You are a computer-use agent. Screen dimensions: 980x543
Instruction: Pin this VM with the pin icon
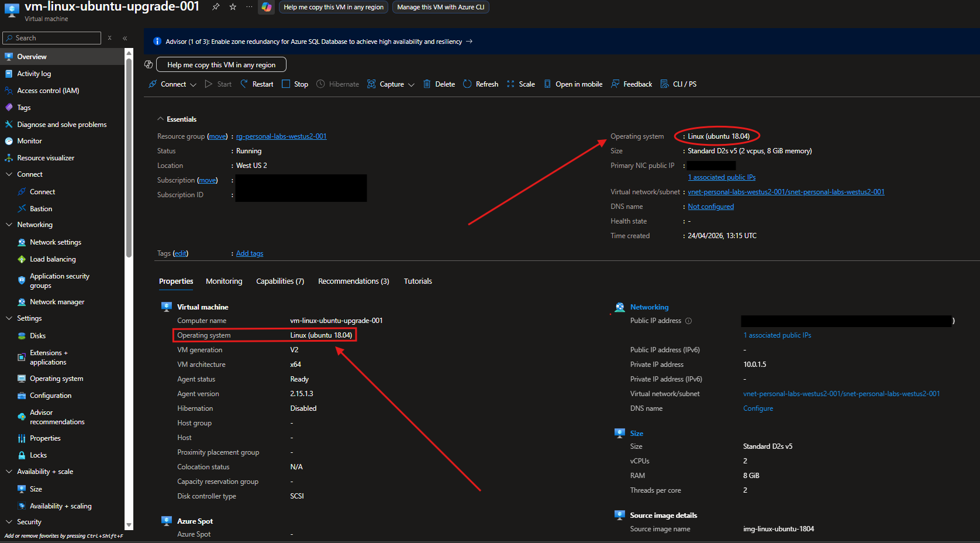tap(216, 7)
